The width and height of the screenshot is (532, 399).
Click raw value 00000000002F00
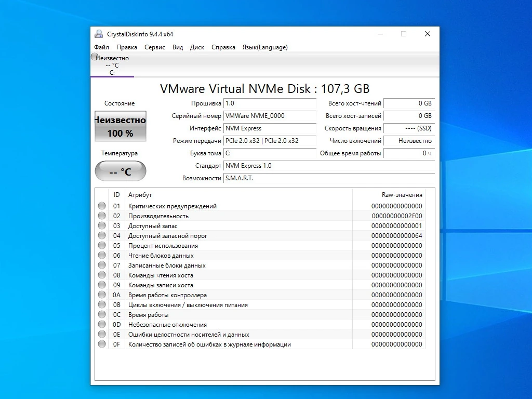click(397, 216)
